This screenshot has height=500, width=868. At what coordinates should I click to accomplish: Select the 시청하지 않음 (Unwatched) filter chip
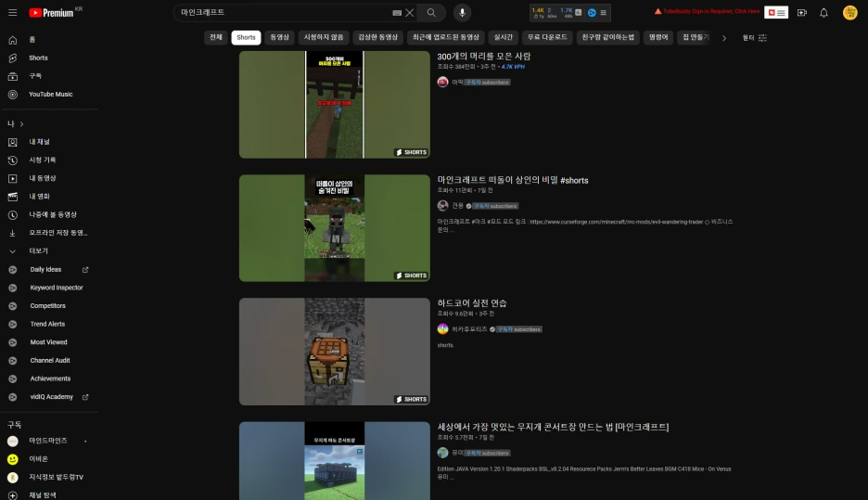point(324,37)
